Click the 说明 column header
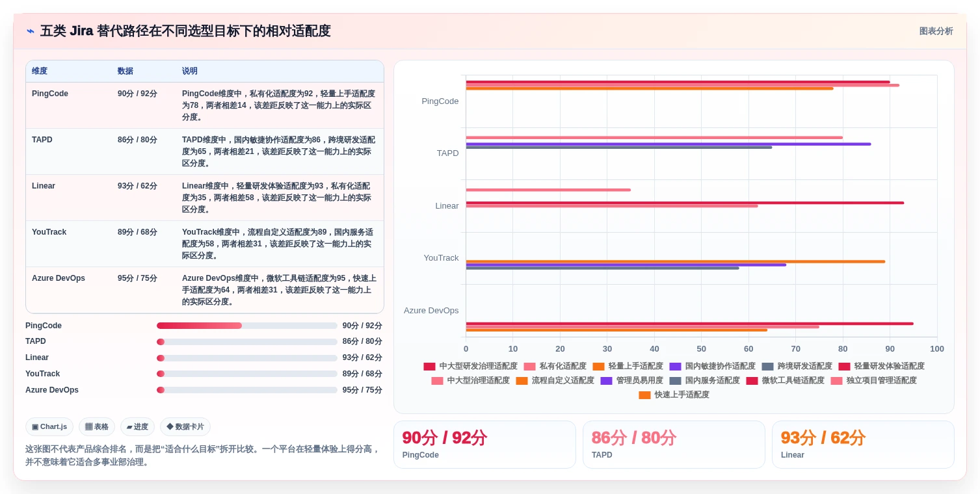The height and width of the screenshot is (494, 980). pos(190,71)
